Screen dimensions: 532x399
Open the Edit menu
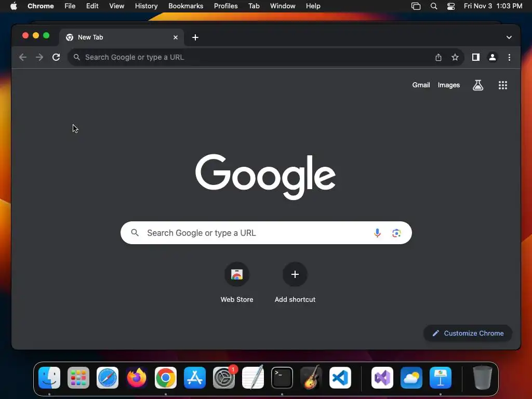click(92, 6)
